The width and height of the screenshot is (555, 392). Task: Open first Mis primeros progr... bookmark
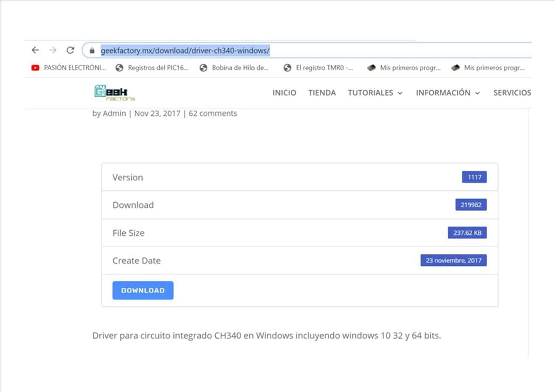(404, 67)
